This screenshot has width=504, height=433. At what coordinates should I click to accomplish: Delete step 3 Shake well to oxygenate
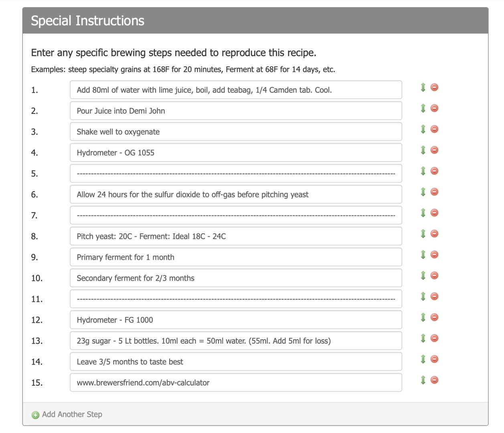(x=434, y=129)
